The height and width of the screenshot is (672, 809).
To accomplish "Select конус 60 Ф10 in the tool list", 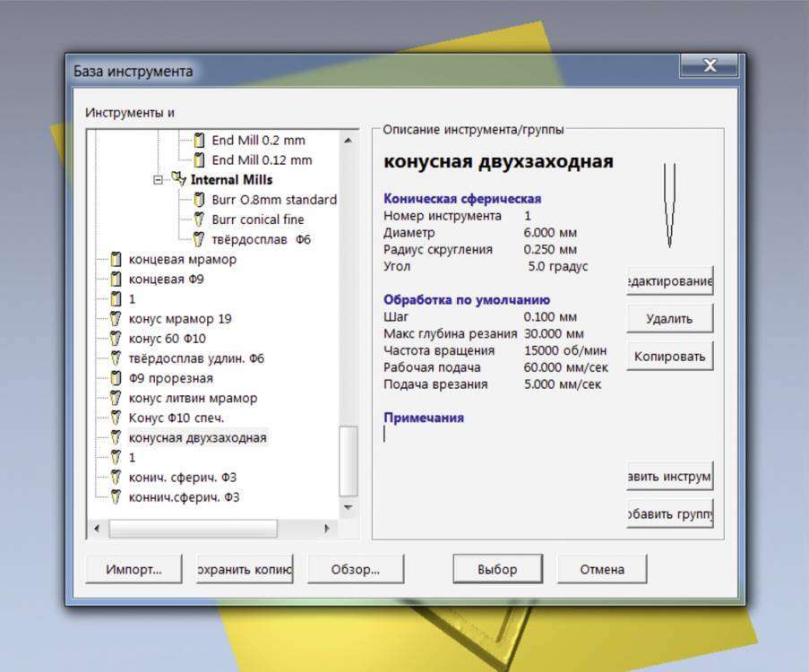I will click(x=167, y=339).
